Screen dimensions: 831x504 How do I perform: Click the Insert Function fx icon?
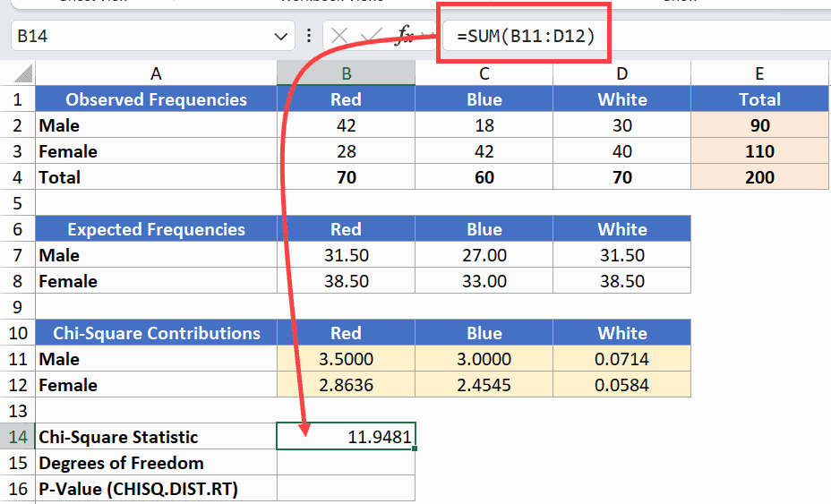pos(406,35)
